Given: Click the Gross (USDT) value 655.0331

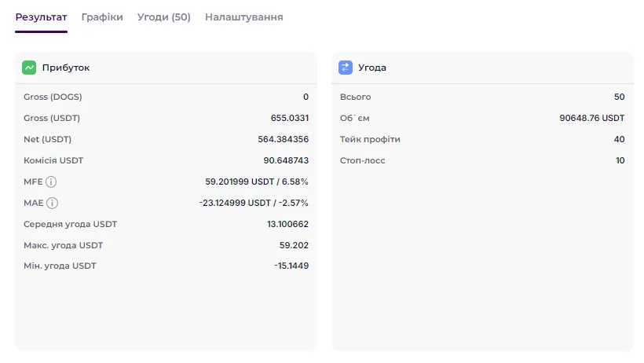Looking at the screenshot, I should click(x=289, y=118).
